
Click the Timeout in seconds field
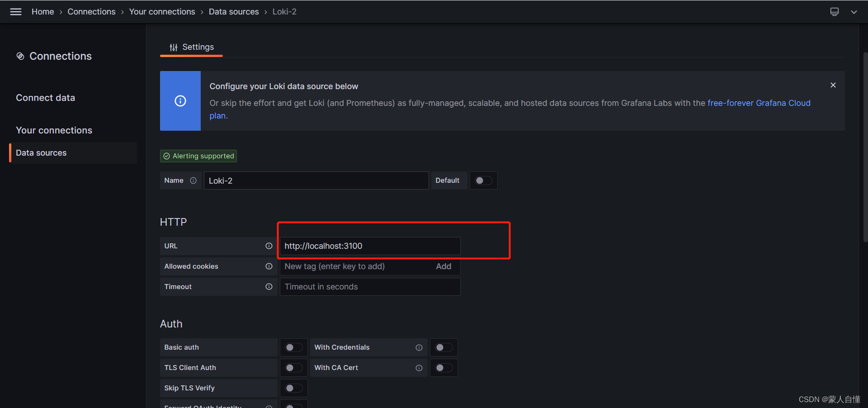coord(370,287)
